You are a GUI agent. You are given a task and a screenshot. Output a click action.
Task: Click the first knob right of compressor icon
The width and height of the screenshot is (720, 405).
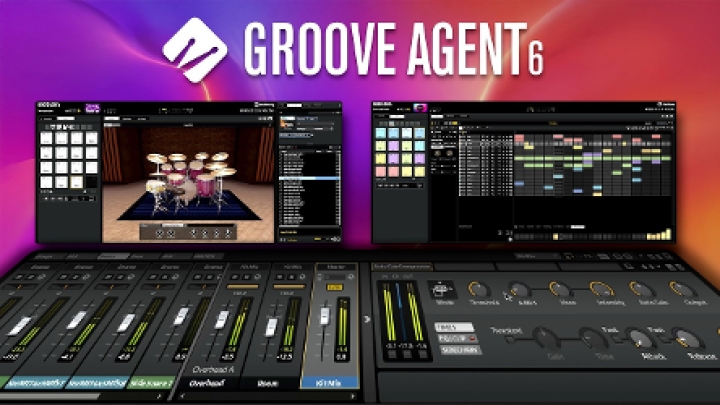pos(479,290)
